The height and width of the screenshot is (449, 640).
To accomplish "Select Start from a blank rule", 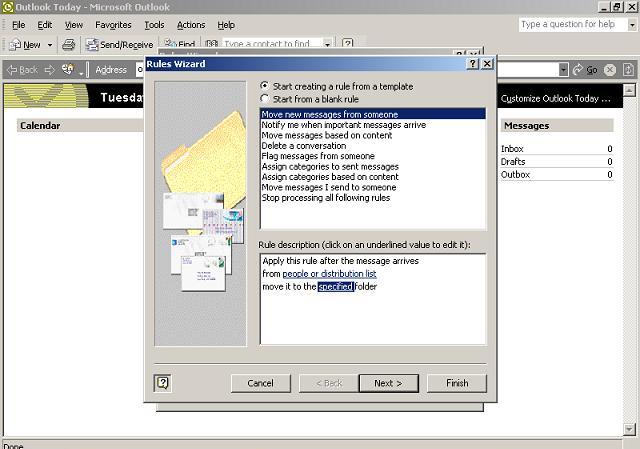I will coord(309,99).
